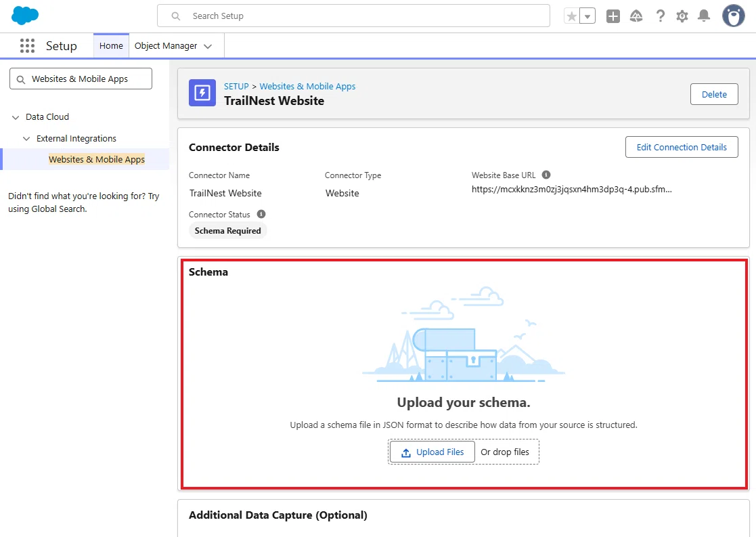Click the "Or drop files" text
This screenshot has width=756, height=537.
pos(505,452)
